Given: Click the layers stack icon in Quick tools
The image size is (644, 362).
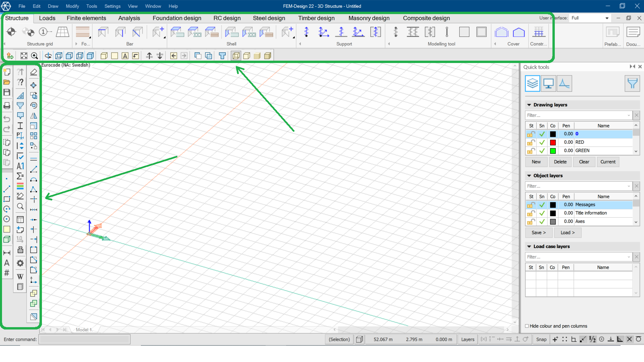Looking at the screenshot, I should pos(532,83).
